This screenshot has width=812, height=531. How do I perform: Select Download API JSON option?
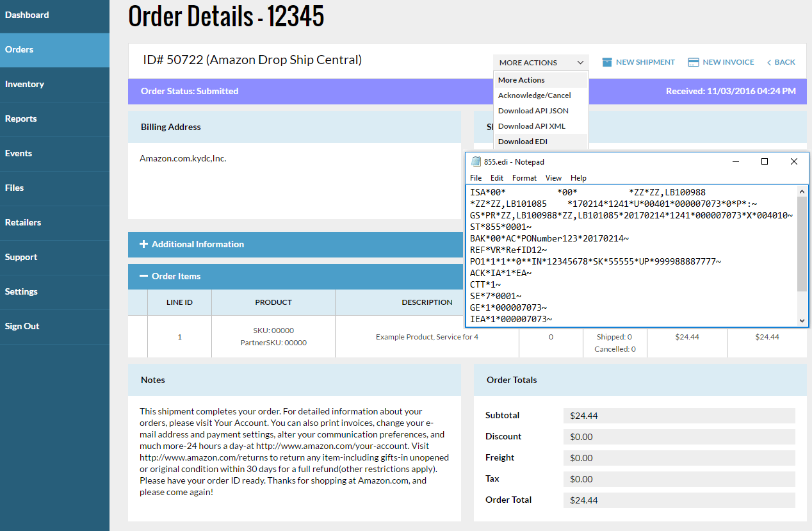click(533, 111)
